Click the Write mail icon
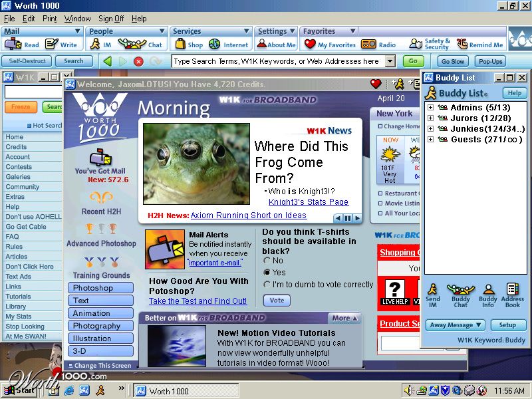The height and width of the screenshot is (399, 532). 52,44
